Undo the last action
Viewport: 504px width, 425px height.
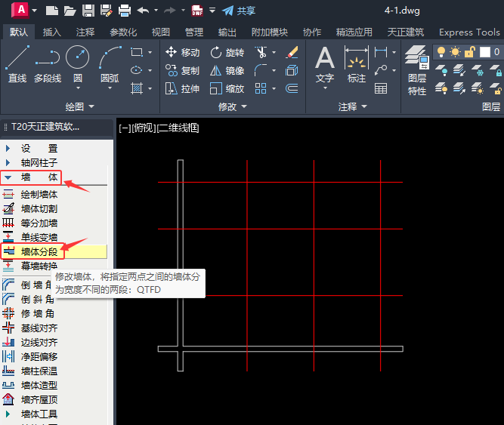coord(143,11)
